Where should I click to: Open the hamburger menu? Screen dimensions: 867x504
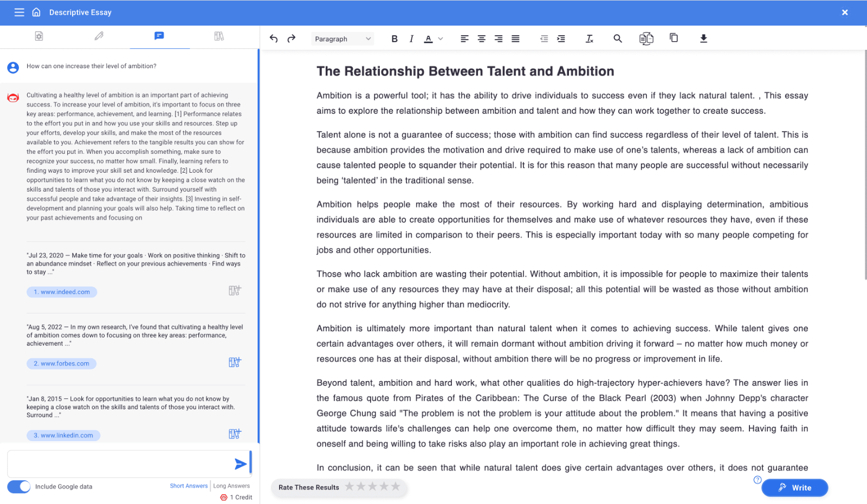20,12
